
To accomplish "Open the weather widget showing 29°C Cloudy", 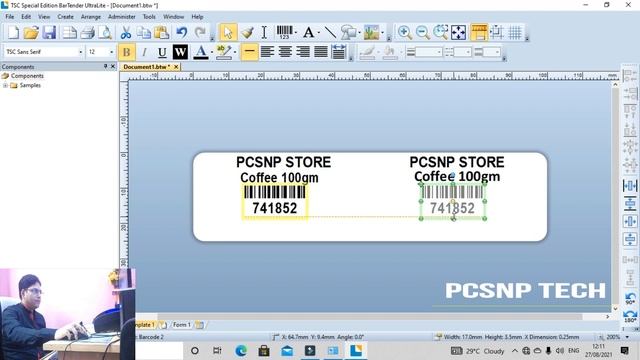I will click(x=478, y=351).
